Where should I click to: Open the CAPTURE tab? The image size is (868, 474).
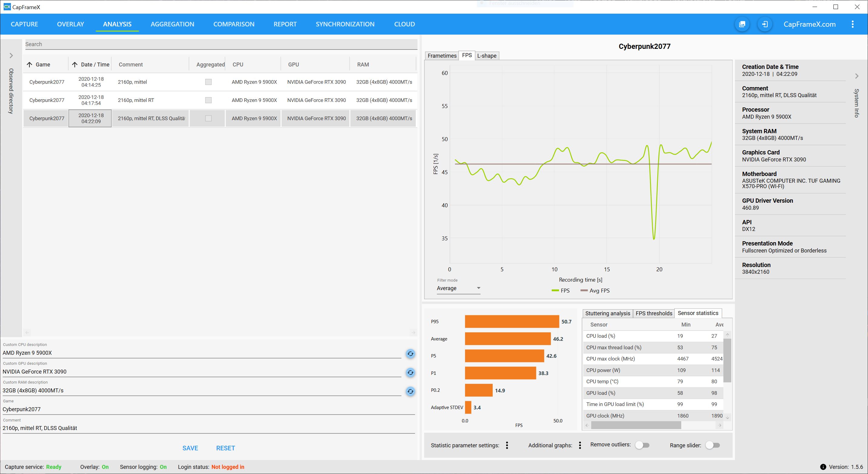tap(24, 24)
